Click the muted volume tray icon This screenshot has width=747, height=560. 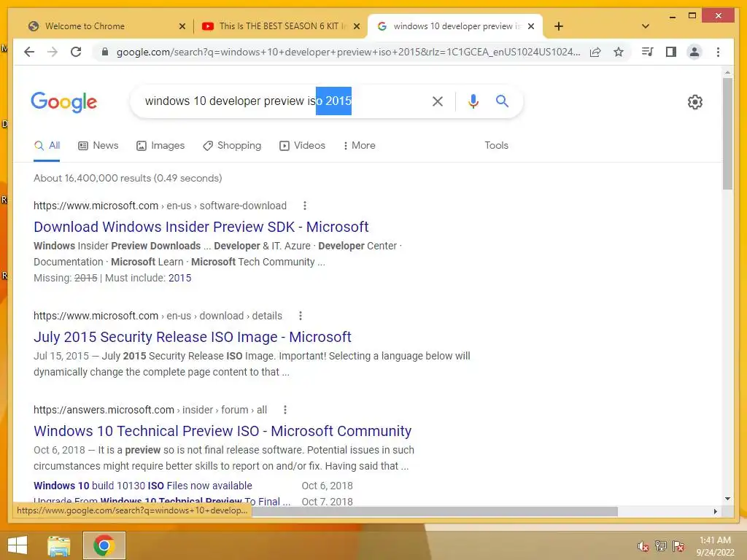click(643, 546)
